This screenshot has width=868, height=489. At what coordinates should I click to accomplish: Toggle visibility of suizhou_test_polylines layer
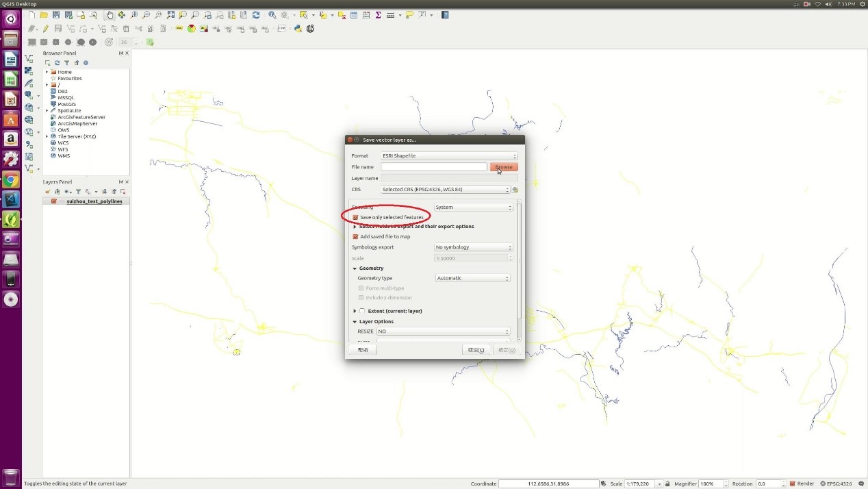tap(53, 201)
